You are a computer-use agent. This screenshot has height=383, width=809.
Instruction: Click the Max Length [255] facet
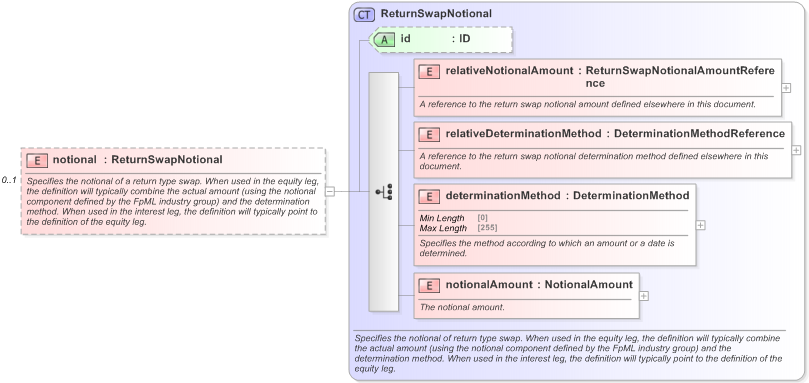(x=458, y=228)
